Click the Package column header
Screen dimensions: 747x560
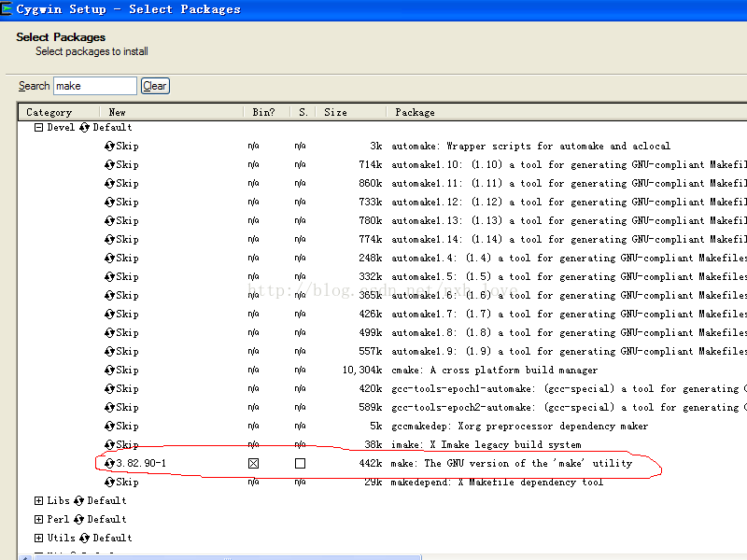[x=567, y=112]
